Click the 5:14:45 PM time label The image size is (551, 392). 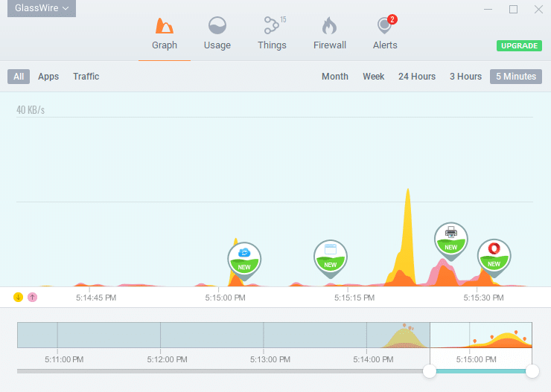pyautogui.click(x=96, y=298)
